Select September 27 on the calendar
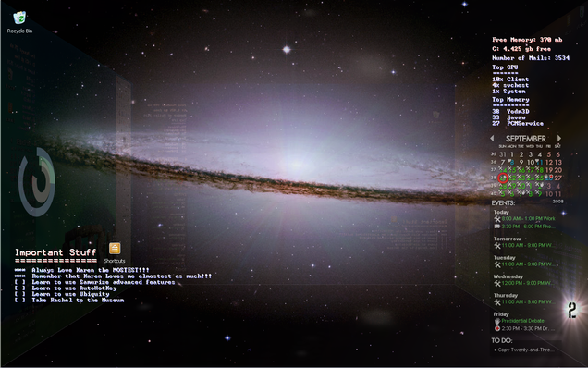Image resolution: width=588 pixels, height=368 pixels. coord(558,178)
